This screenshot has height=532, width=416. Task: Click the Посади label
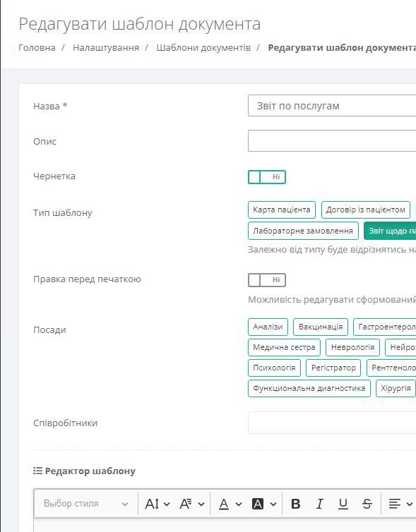tap(49, 330)
